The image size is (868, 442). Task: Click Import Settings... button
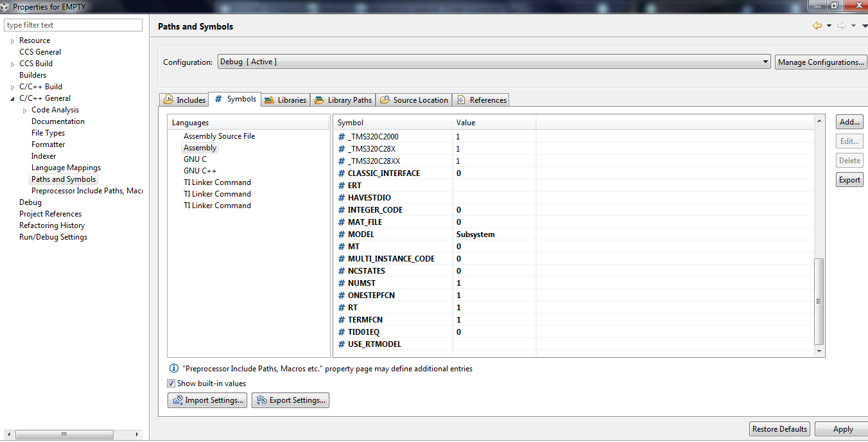coord(207,400)
